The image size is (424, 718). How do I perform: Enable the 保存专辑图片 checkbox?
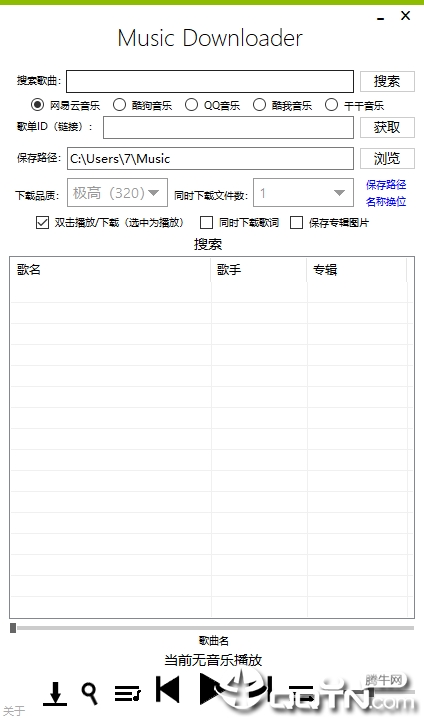point(297,223)
